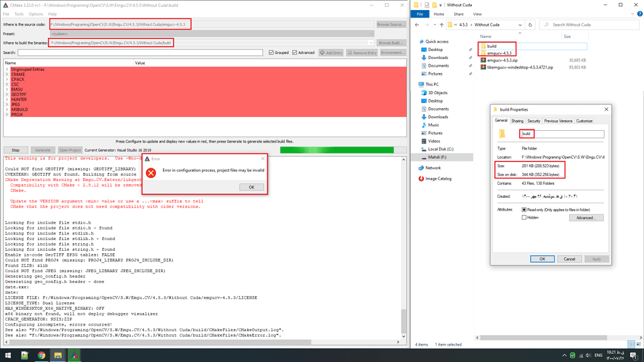Image resolution: width=644 pixels, height=362 pixels.
Task: Open the Tools menu in CMake
Action: pyautogui.click(x=19, y=13)
